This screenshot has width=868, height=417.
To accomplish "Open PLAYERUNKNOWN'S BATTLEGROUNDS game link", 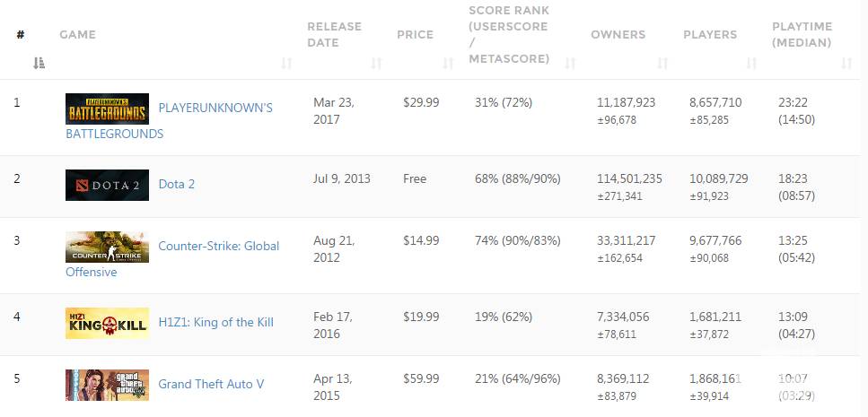I will tap(215, 108).
